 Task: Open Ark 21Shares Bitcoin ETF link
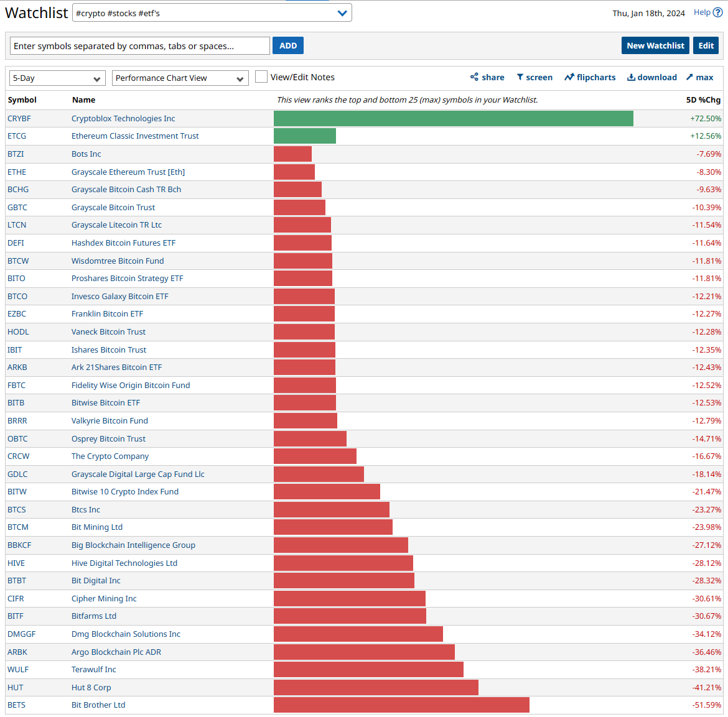coord(116,368)
